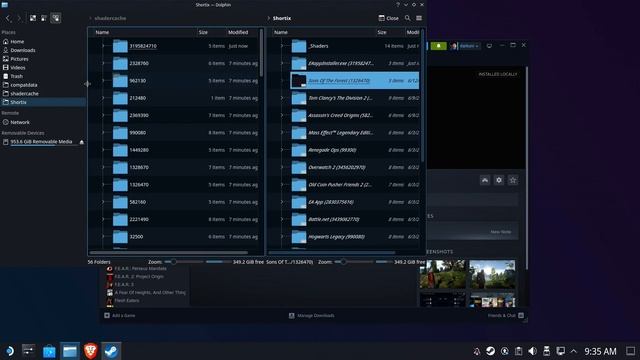Go forward in Dolphin navigation
This screenshot has height=360, width=640.
point(18,18)
